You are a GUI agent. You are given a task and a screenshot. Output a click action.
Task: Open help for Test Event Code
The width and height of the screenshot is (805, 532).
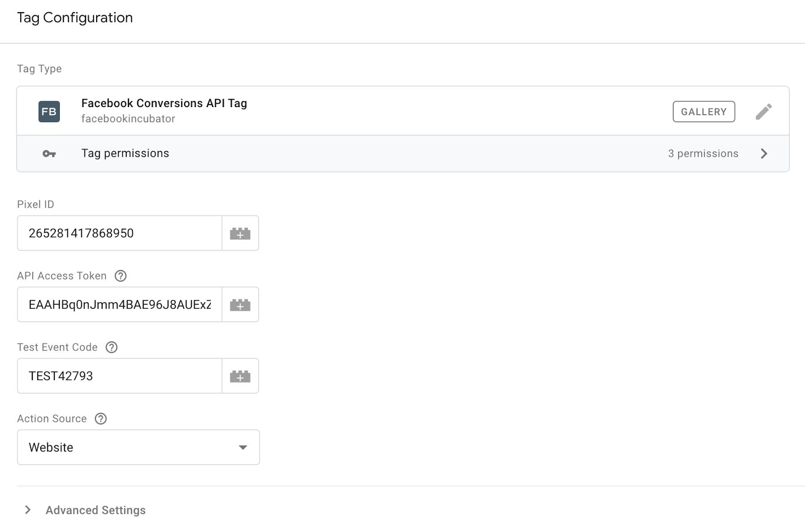111,347
